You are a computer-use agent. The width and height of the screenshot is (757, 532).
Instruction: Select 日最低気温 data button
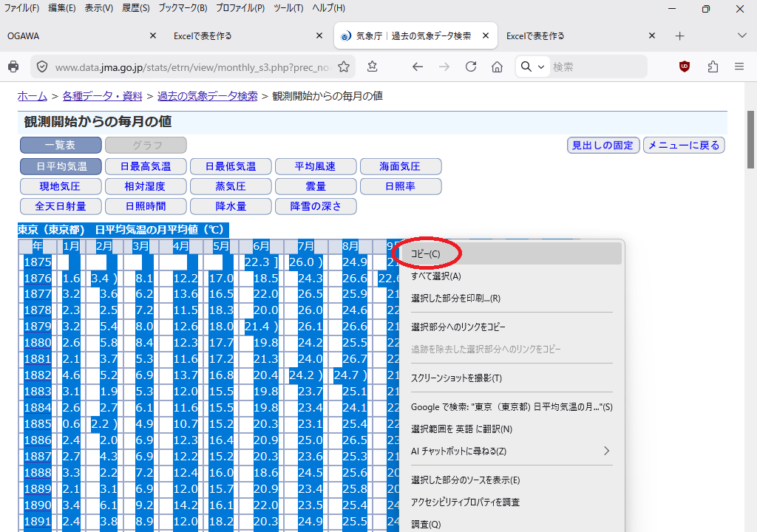(x=231, y=166)
